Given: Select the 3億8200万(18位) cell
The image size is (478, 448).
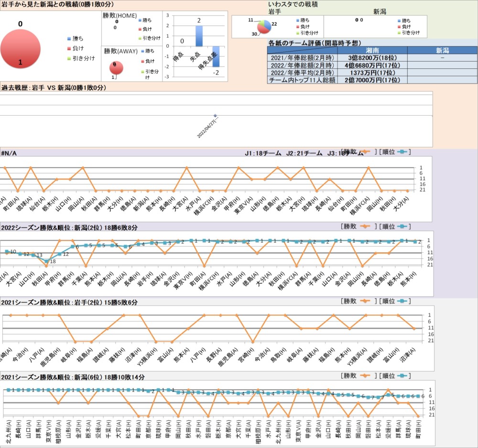Looking at the screenshot, I should 372,58.
